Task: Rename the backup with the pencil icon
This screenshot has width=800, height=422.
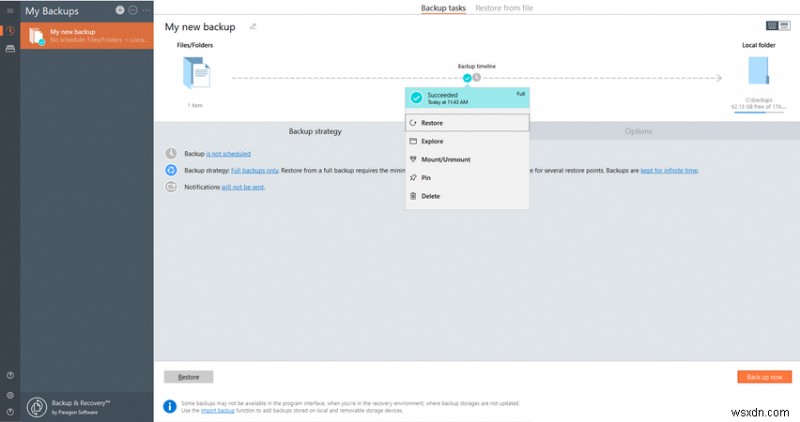Action: (253, 27)
